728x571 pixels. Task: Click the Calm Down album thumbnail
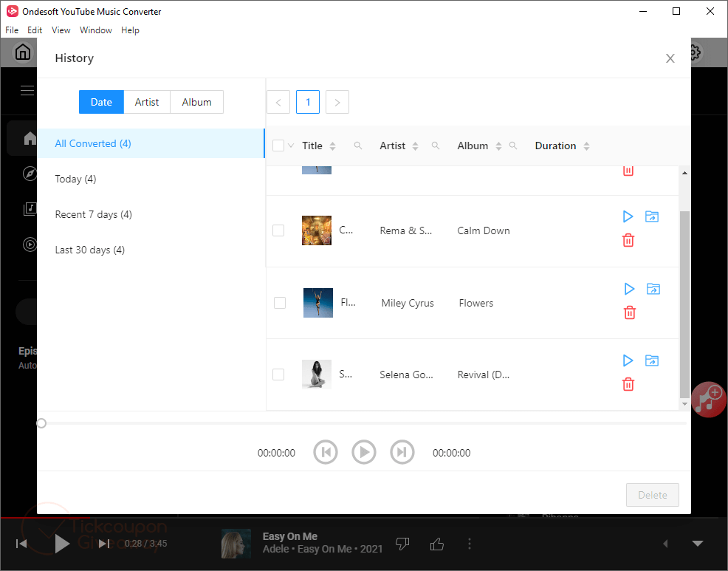[x=317, y=230]
